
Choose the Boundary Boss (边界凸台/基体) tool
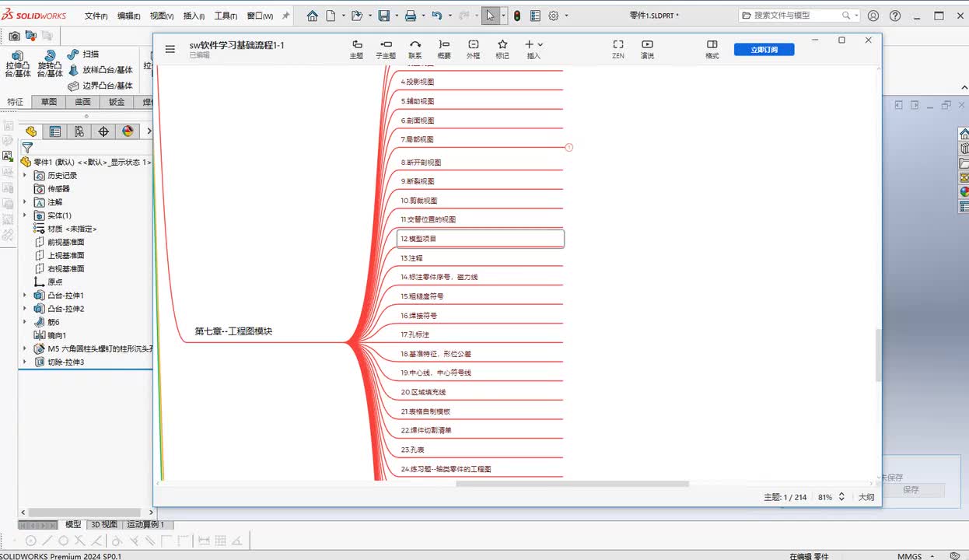coord(100,86)
